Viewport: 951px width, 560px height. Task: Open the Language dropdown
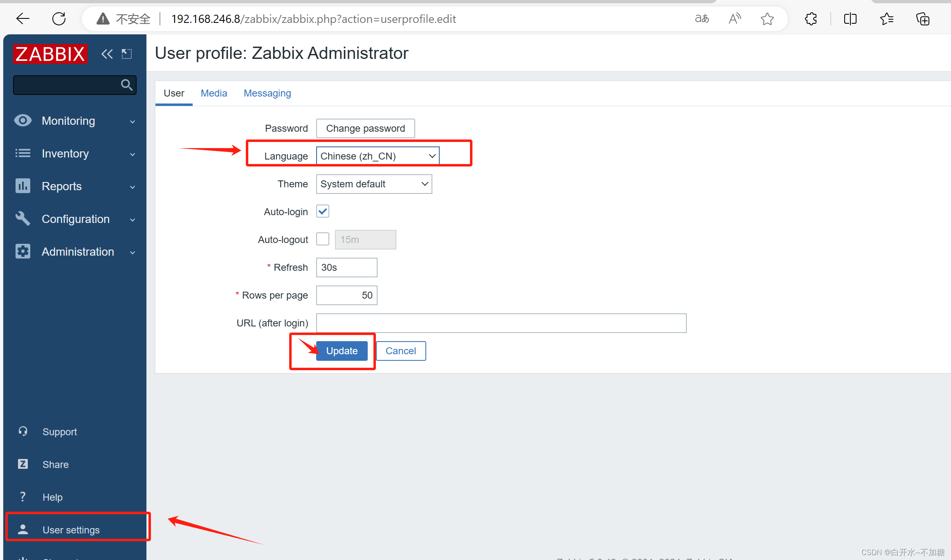[378, 156]
